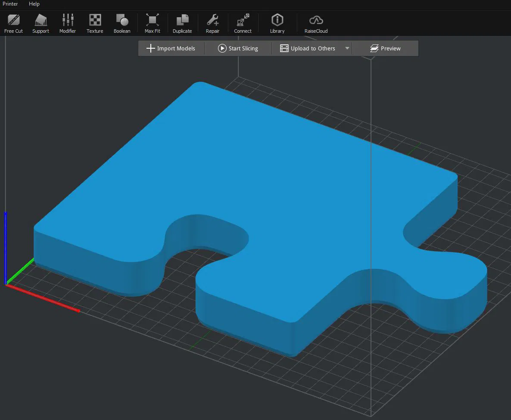Image resolution: width=511 pixels, height=420 pixels.
Task: Open the Library info icon
Action: [277, 20]
